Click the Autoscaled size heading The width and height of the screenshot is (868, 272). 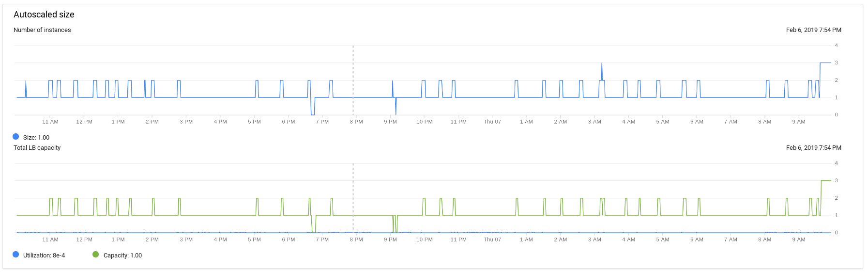(x=44, y=15)
